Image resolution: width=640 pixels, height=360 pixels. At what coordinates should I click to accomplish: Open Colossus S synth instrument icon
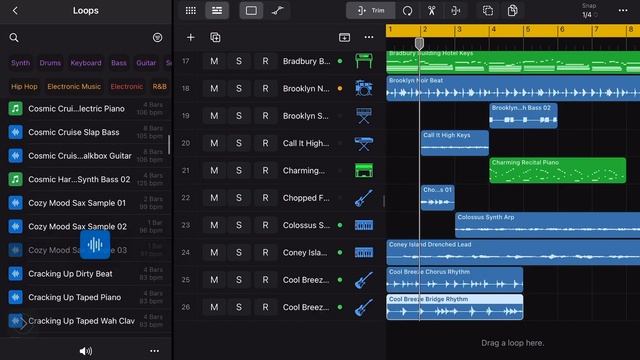point(363,225)
